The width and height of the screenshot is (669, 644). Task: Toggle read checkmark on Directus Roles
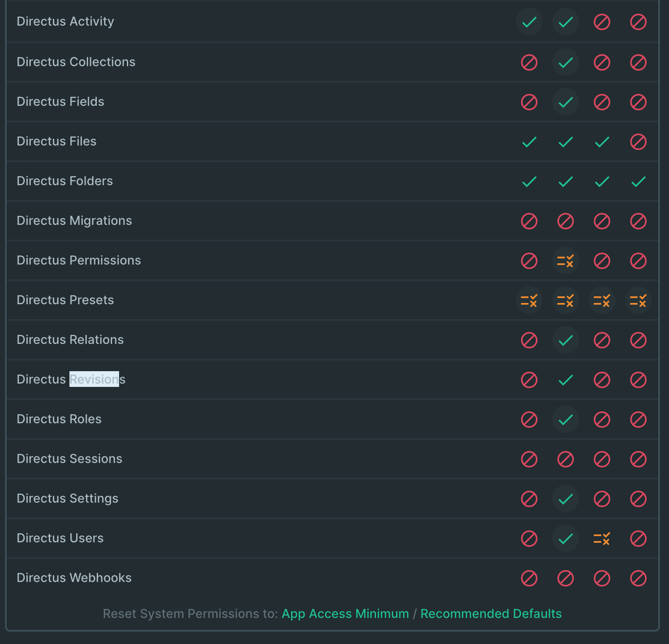coord(566,419)
